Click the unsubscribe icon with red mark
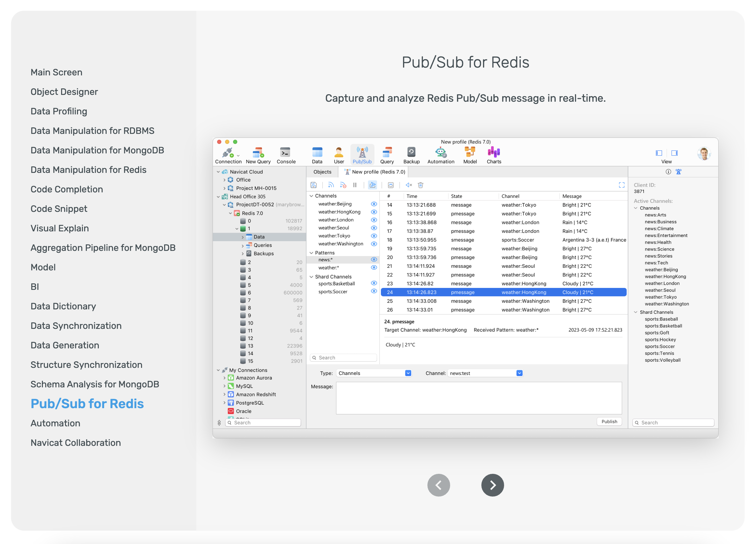This screenshot has height=544, width=756. click(343, 185)
